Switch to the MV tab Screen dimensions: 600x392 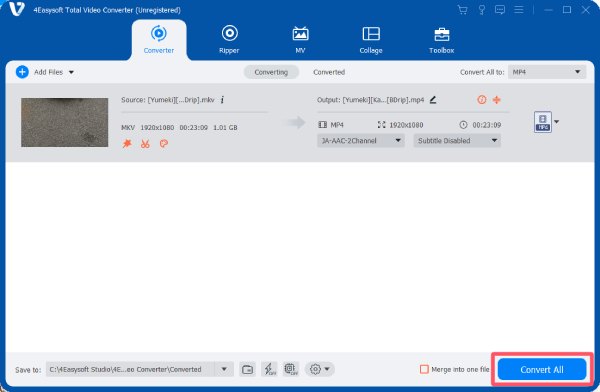tap(300, 40)
